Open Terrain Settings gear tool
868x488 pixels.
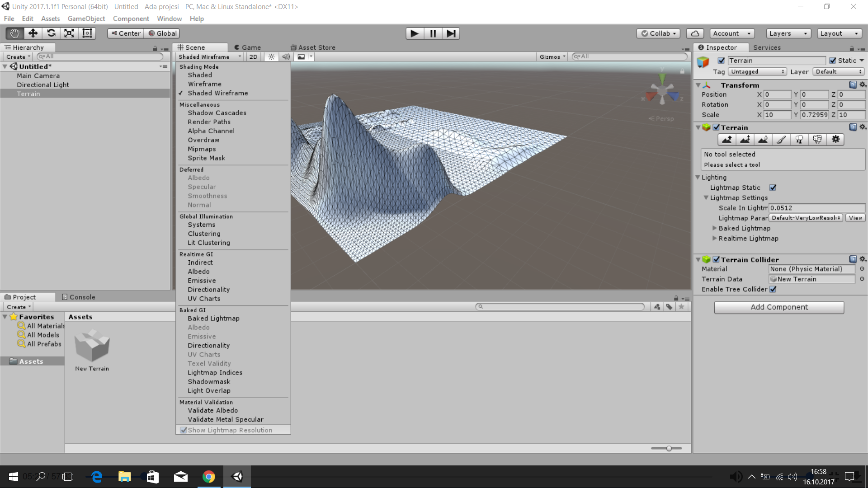pyautogui.click(x=835, y=140)
